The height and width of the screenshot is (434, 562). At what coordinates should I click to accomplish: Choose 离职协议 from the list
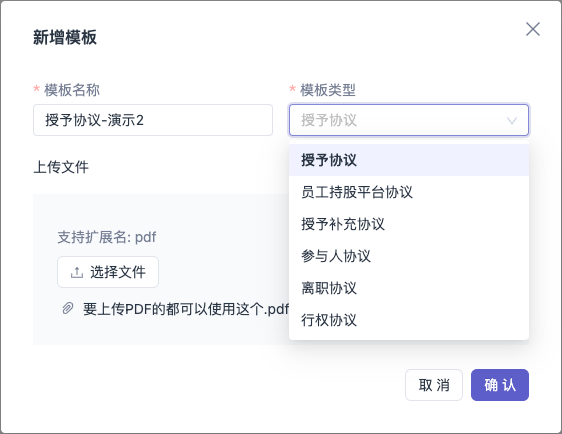[409, 288]
